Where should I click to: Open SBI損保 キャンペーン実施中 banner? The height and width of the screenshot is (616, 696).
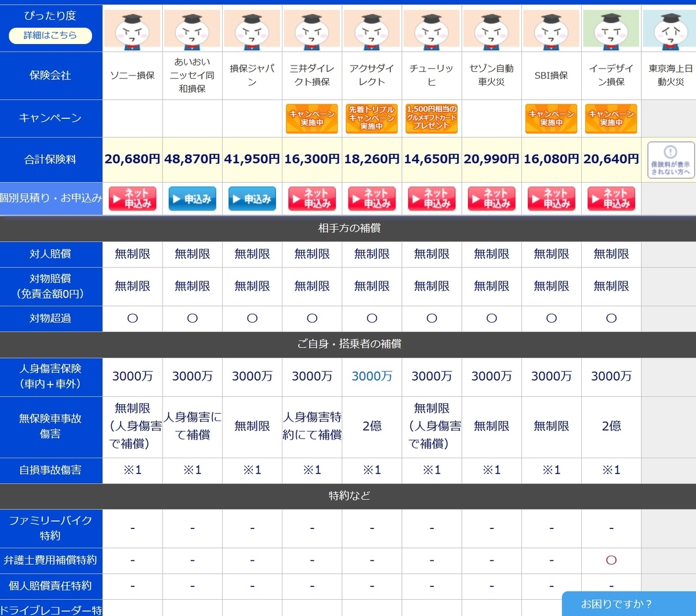(x=551, y=118)
